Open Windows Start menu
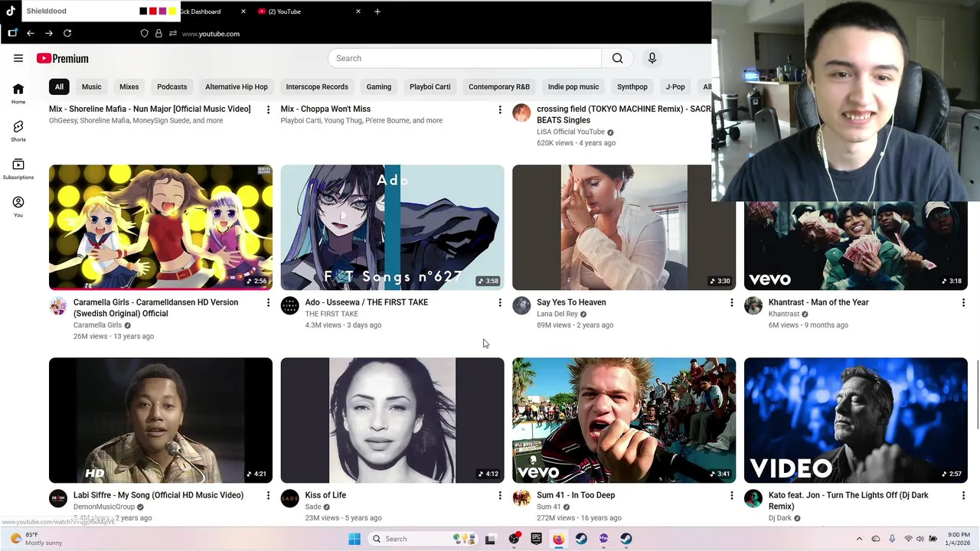 tap(354, 539)
